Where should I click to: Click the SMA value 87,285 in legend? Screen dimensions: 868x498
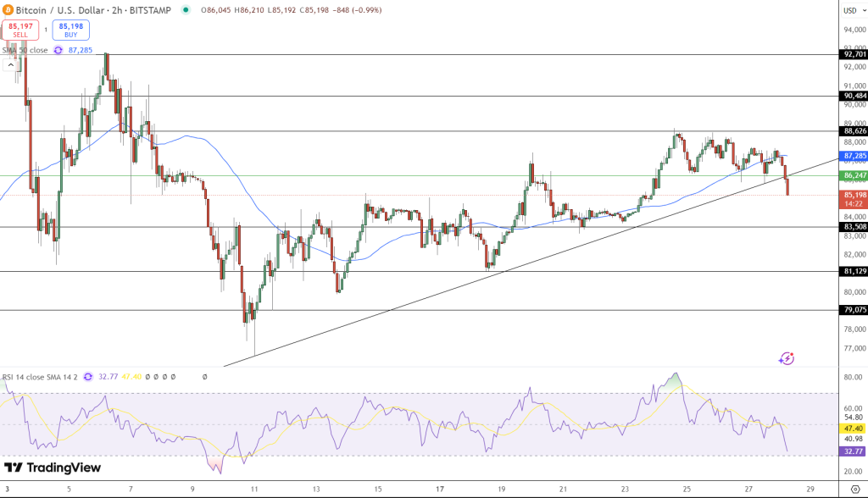[81, 50]
